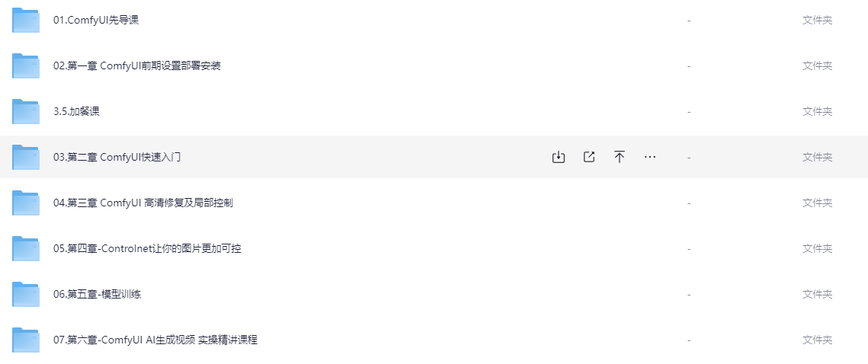The height and width of the screenshot is (364, 868).
Task: Click download icon on hovered row
Action: pos(559,157)
